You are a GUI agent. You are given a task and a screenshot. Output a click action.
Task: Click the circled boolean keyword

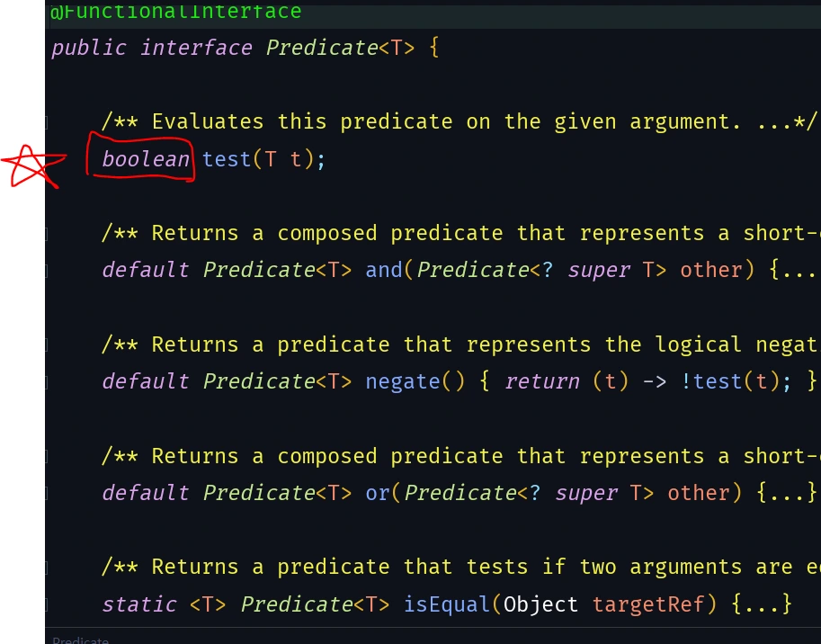coord(146,159)
